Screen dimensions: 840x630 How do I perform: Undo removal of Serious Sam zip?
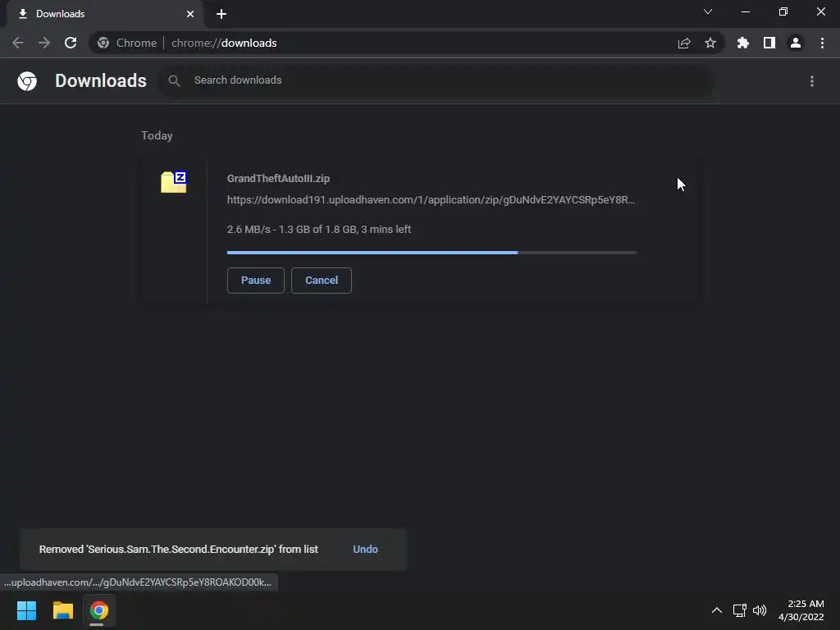click(365, 549)
